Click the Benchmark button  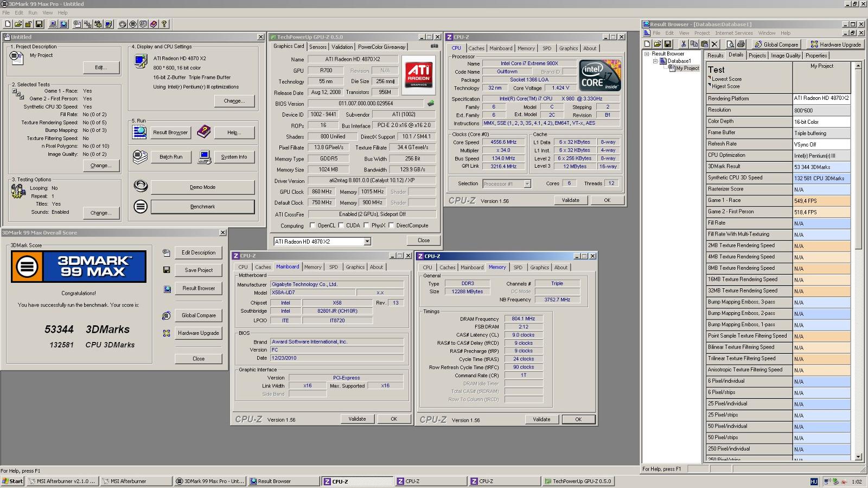(x=202, y=207)
